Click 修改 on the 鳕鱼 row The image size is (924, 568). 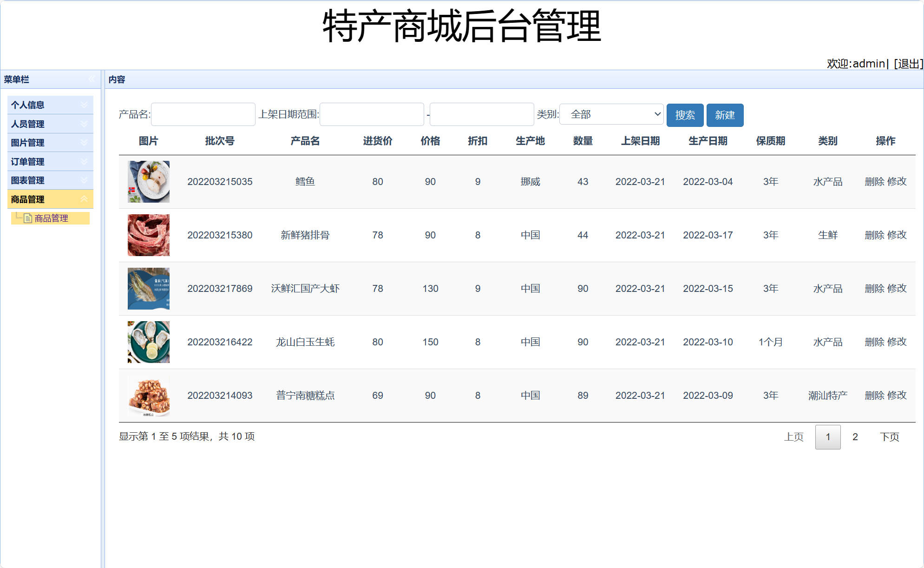click(898, 182)
